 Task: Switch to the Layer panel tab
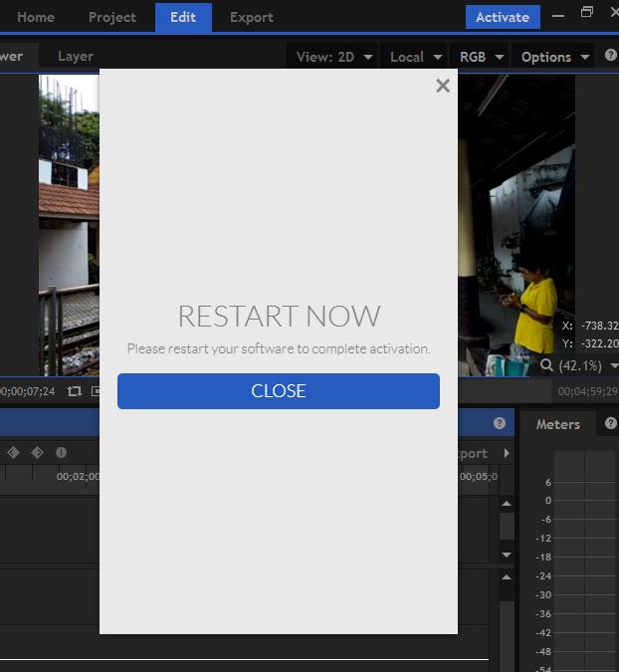76,56
